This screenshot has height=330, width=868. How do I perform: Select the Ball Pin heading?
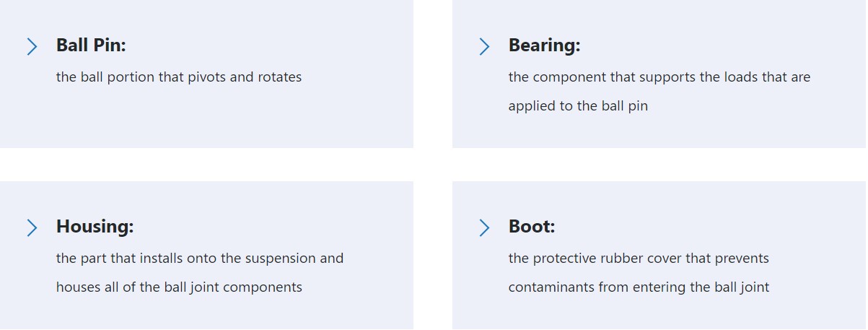(x=91, y=45)
